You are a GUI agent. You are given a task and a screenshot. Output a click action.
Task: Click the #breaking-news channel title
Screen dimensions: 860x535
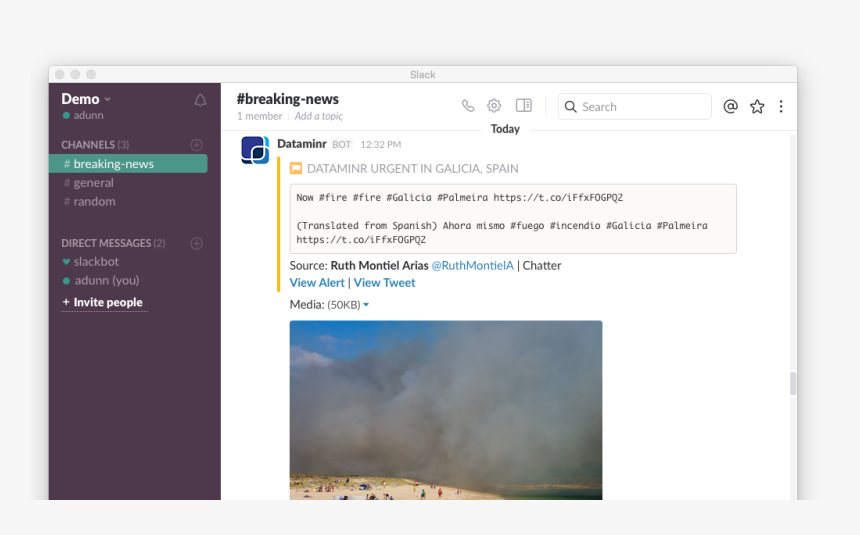click(287, 99)
